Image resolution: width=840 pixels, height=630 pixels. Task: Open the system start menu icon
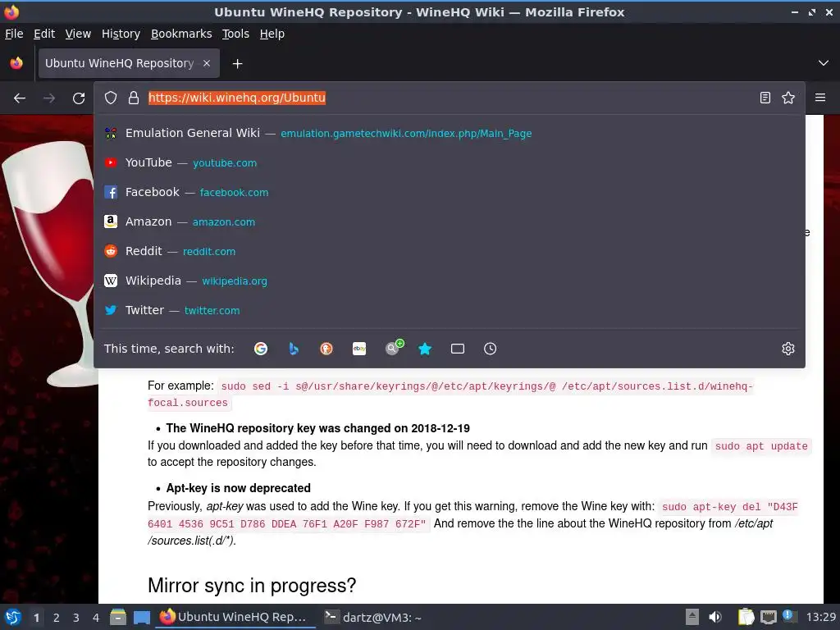13,617
